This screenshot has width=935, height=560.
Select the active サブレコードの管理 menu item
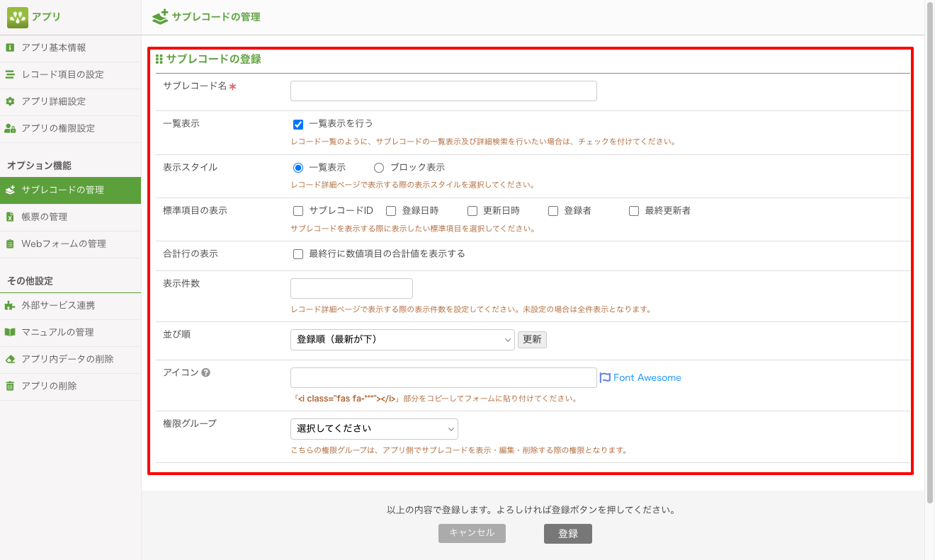(70, 190)
